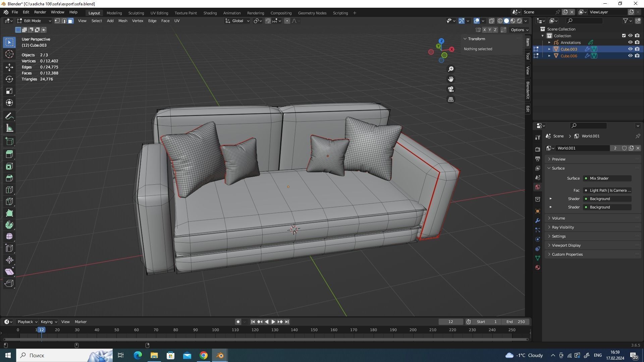This screenshot has width=644, height=362.
Task: Select the Edge Slide tool
Action: [9, 248]
